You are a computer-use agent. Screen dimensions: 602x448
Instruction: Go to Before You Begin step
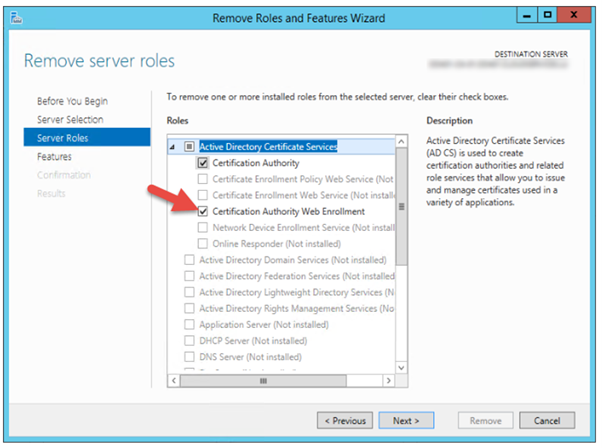[72, 101]
